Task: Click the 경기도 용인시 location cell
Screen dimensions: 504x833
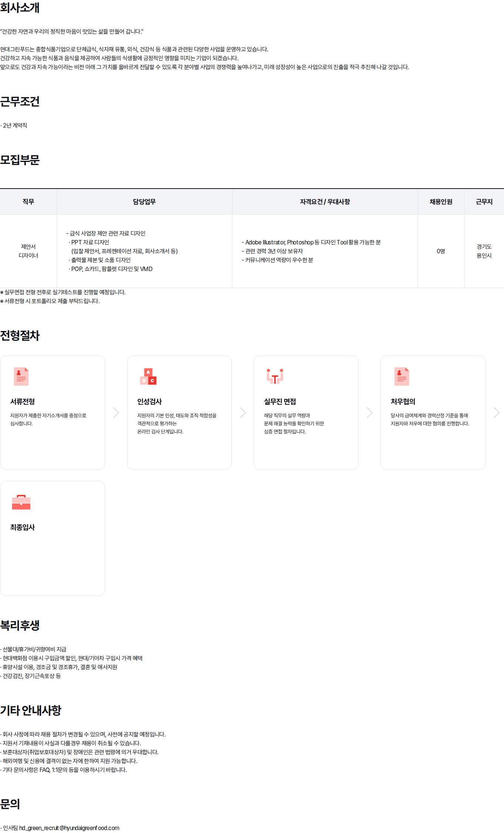Action: coord(484,251)
